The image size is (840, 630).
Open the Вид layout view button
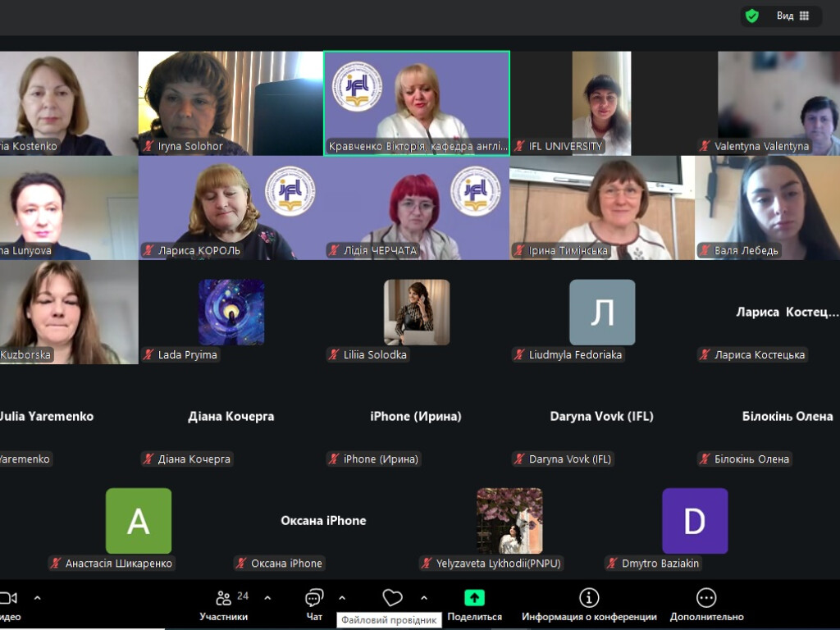click(792, 16)
